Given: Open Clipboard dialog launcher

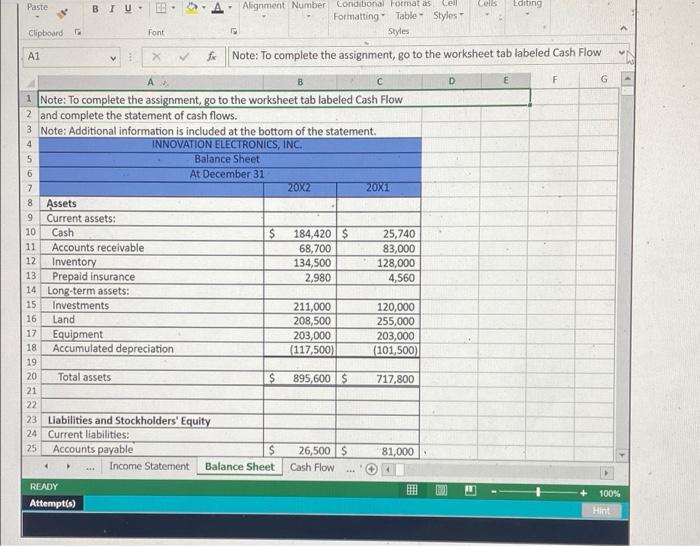Looking at the screenshot, I should (78, 32).
